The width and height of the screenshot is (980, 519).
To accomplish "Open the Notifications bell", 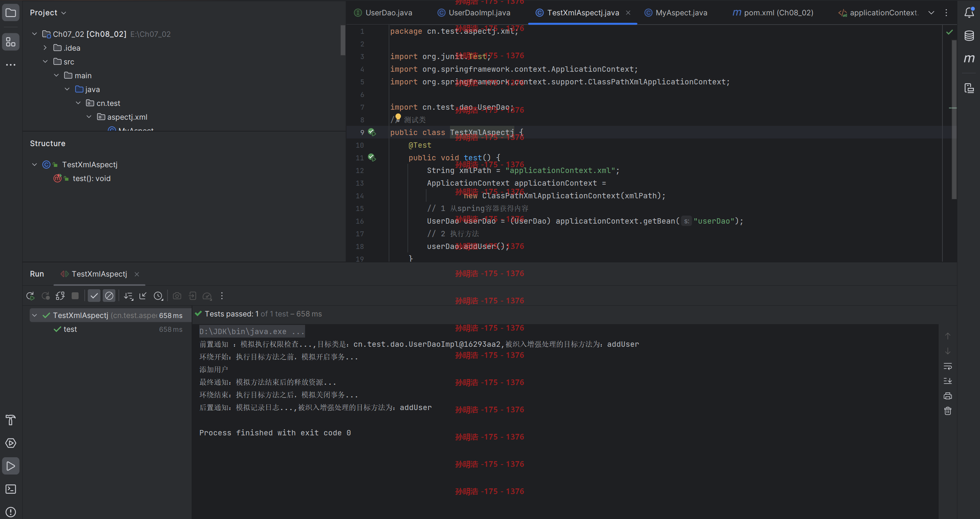I will coord(969,13).
